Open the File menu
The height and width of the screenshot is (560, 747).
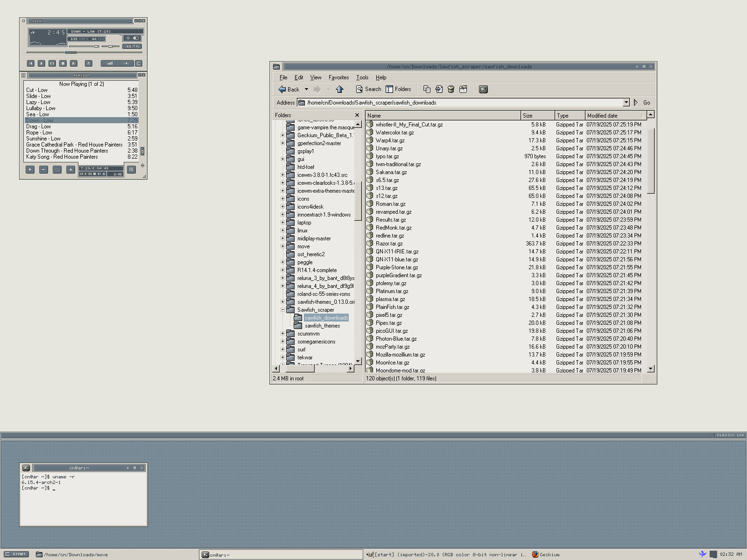tap(283, 77)
